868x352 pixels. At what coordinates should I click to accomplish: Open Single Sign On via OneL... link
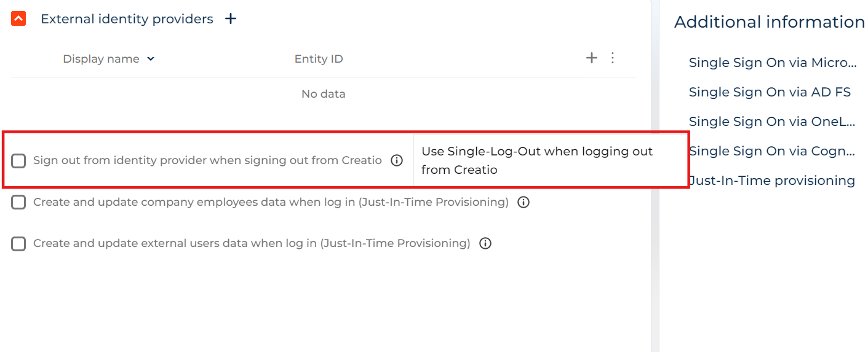click(772, 122)
